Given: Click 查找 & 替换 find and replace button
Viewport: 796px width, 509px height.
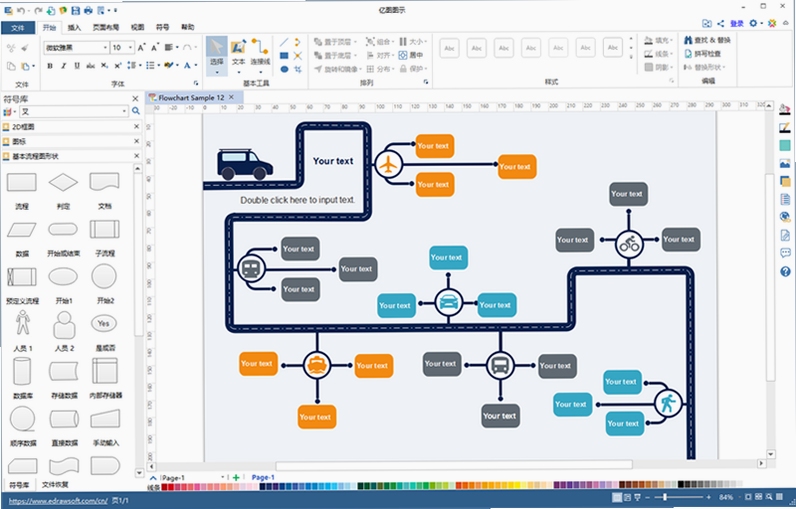Looking at the screenshot, I should pos(707,40).
